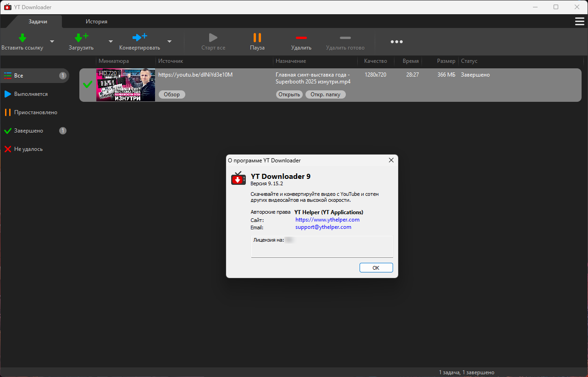Screen dimensions: 588x377
Task: Click the green Paste link arrow icon
Action: point(22,38)
